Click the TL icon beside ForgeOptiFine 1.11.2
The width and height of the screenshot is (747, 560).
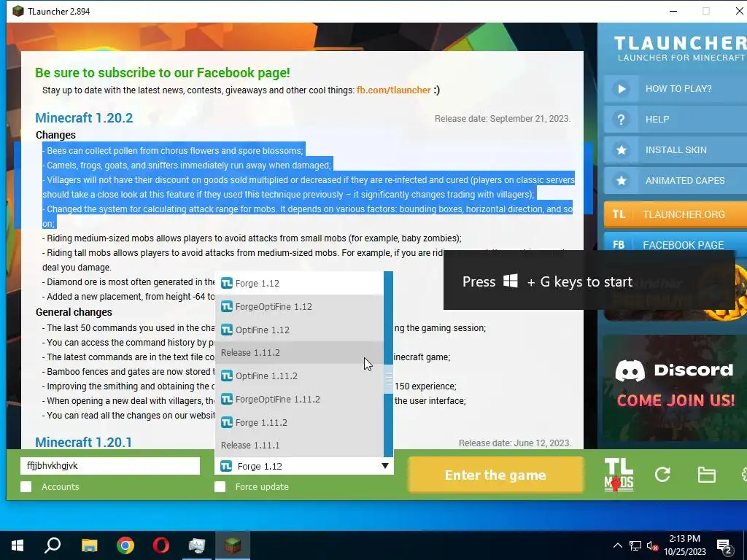227,399
